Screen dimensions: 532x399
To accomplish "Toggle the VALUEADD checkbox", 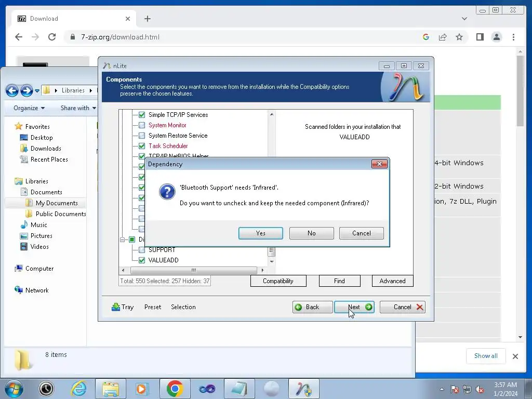I will (142, 260).
